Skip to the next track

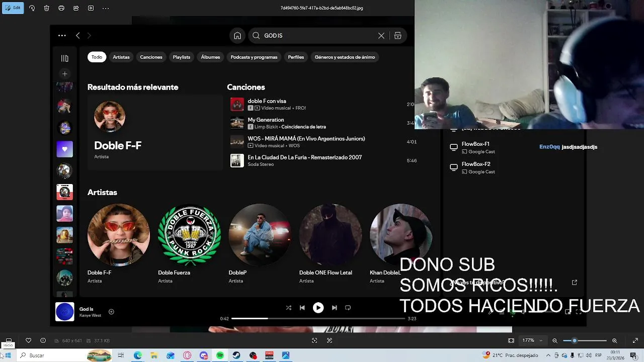[x=335, y=308]
